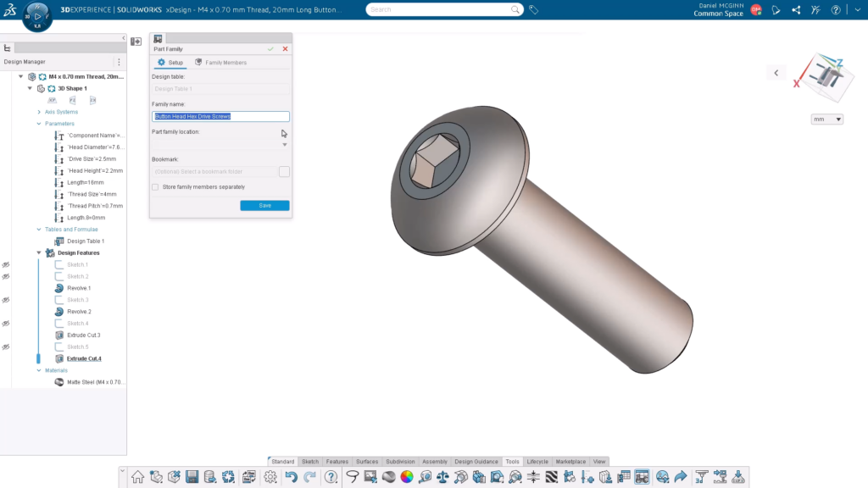Collapse the Design Manager panel arrow

click(124, 37)
